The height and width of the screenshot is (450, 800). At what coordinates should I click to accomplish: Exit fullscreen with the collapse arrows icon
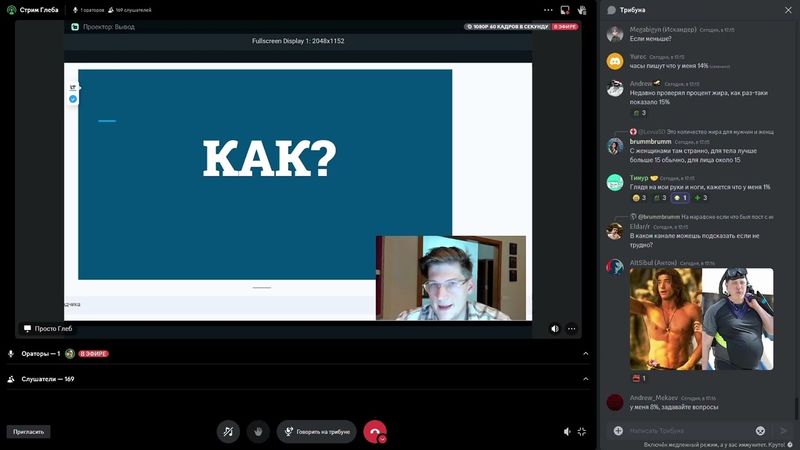pyautogui.click(x=582, y=432)
